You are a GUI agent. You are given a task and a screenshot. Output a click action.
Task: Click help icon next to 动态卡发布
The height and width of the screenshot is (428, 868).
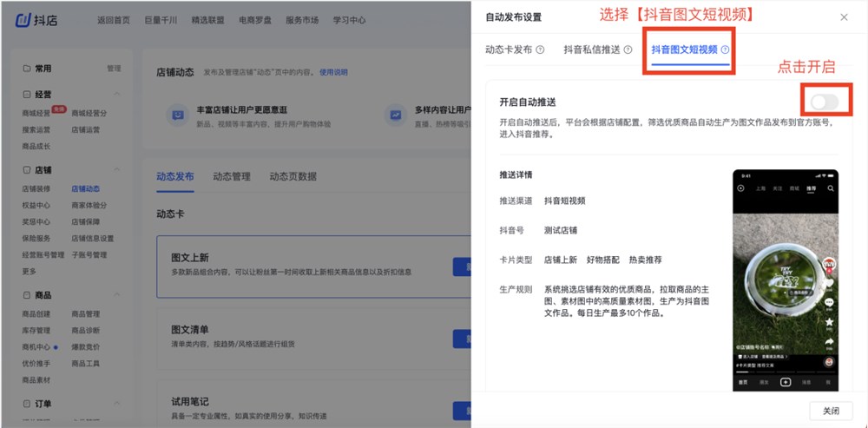tap(540, 49)
